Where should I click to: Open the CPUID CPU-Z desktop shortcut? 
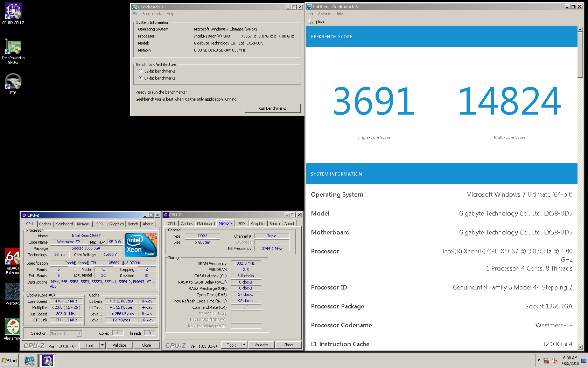(x=13, y=14)
